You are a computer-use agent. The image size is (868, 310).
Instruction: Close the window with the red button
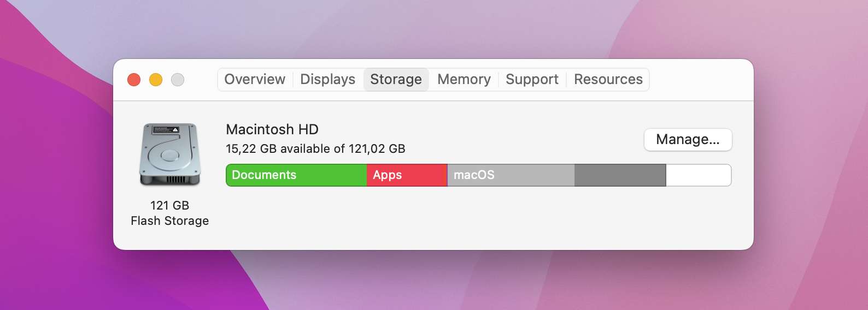pyautogui.click(x=134, y=80)
